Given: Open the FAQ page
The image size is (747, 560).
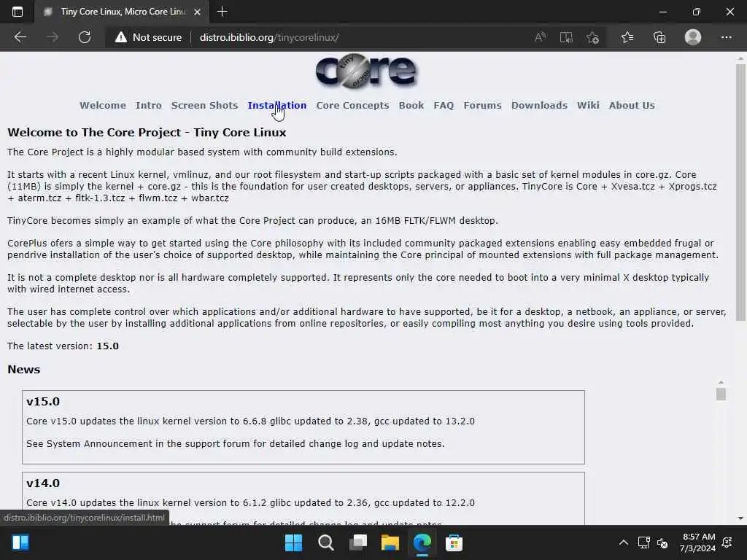Looking at the screenshot, I should (444, 105).
